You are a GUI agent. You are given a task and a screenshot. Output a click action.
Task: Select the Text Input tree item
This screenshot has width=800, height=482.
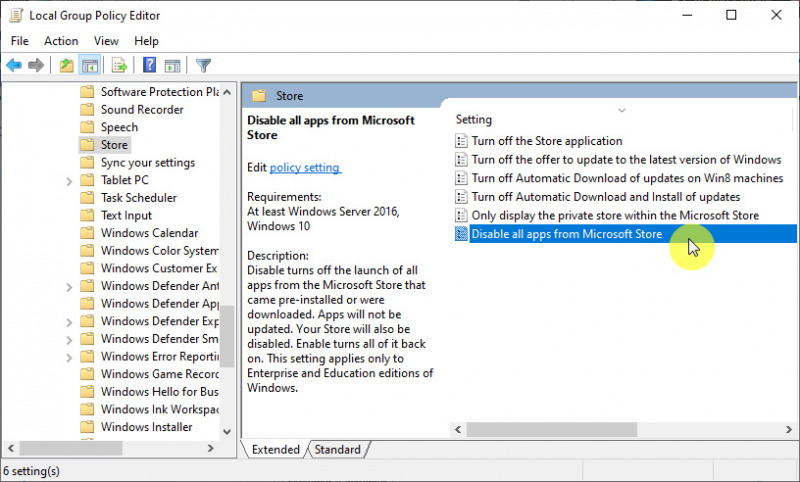pyautogui.click(x=126, y=215)
